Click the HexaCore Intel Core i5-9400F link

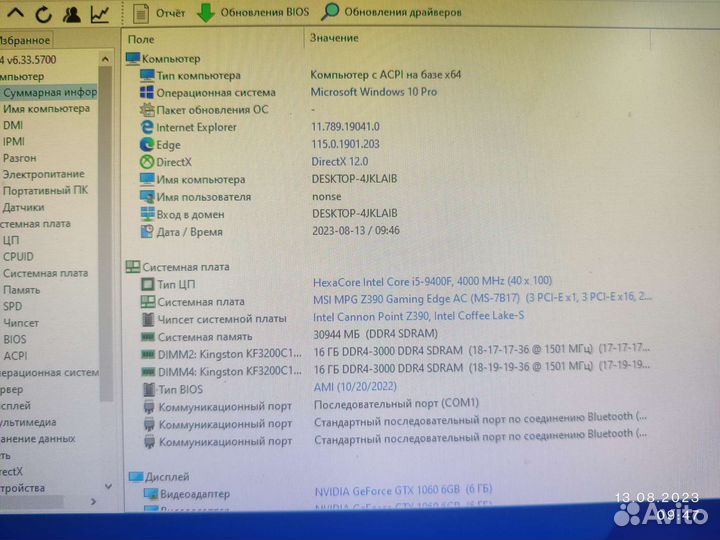(432, 282)
